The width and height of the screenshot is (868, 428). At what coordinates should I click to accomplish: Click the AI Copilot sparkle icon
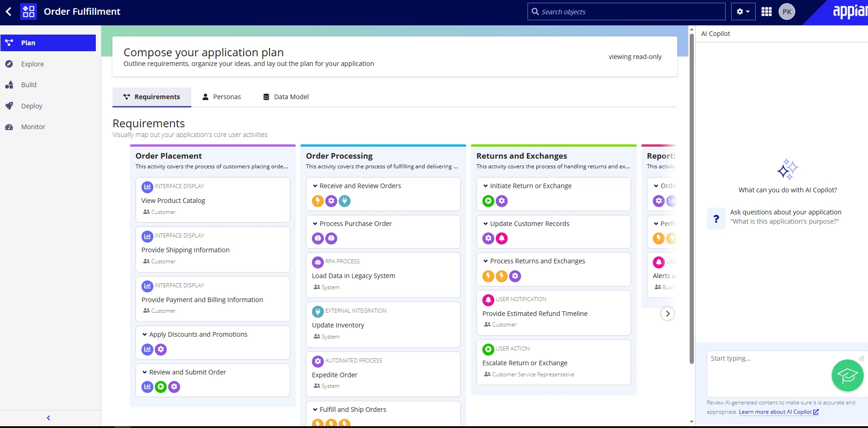coord(787,170)
